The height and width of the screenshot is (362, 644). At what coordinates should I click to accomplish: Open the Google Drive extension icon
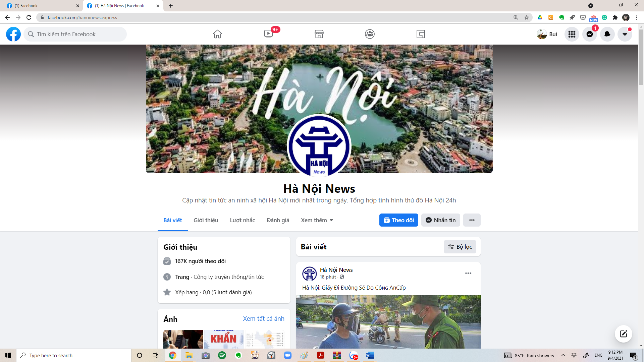pyautogui.click(x=540, y=17)
